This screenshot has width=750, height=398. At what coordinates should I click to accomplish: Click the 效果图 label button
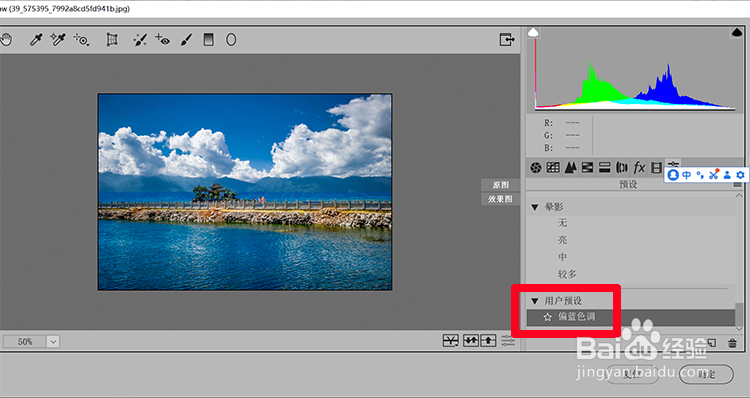pyautogui.click(x=501, y=199)
